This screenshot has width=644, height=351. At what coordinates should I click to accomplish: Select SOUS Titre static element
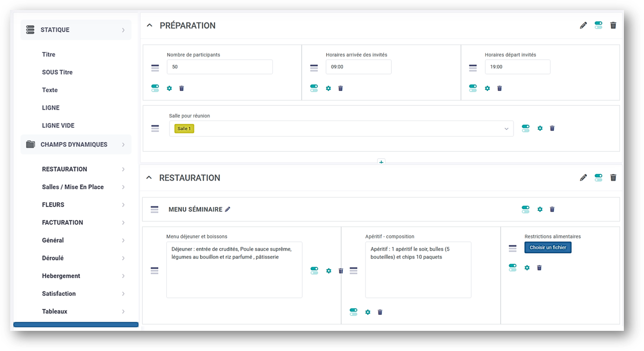click(57, 72)
